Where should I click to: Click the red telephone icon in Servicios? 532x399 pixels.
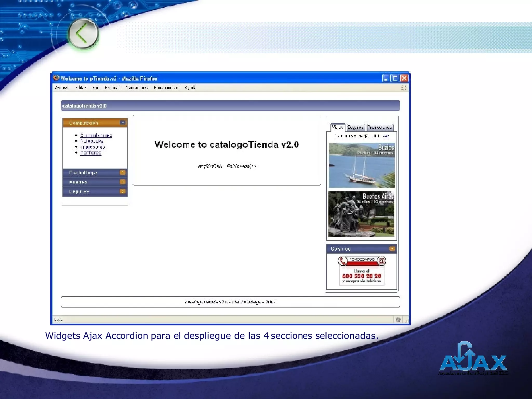point(343,261)
